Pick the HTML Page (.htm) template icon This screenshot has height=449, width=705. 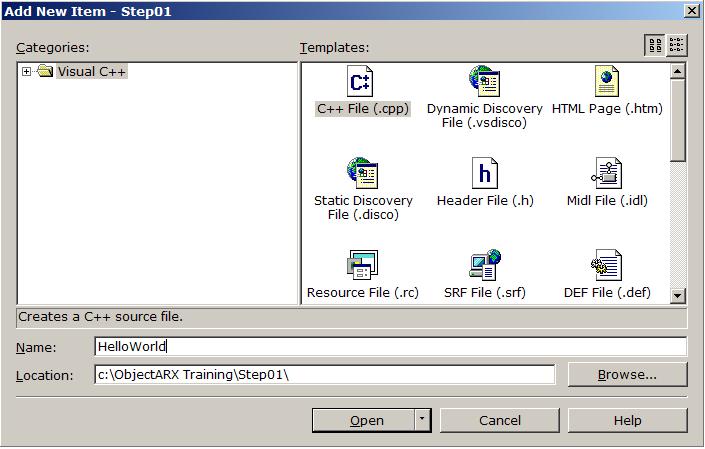(x=607, y=81)
